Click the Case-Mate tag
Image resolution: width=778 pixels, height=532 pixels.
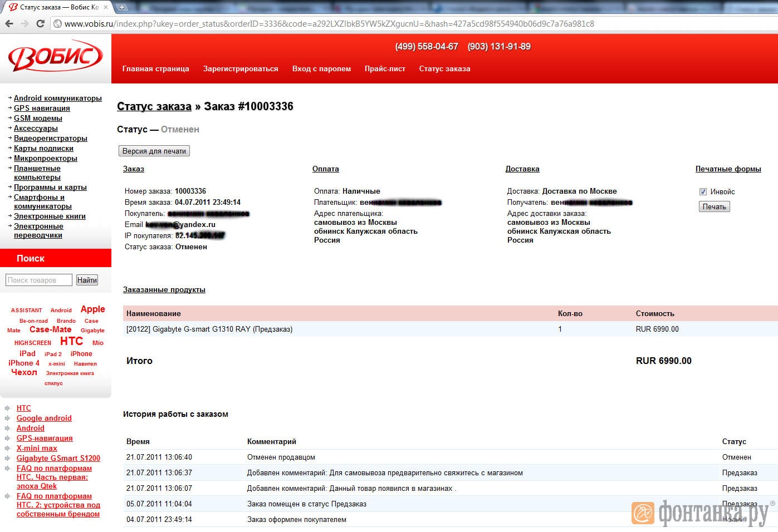click(50, 329)
